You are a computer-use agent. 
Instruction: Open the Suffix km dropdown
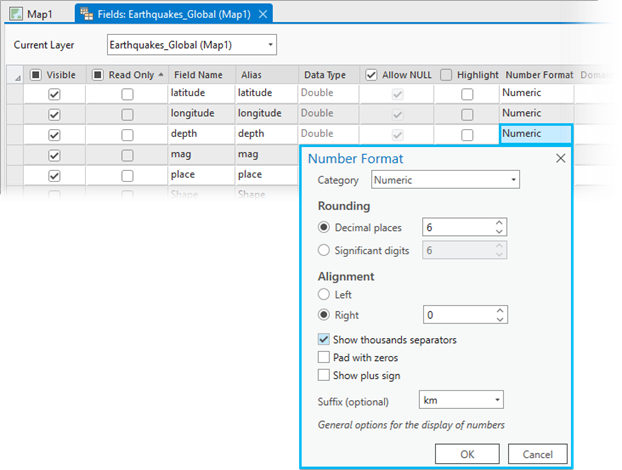coord(462,400)
